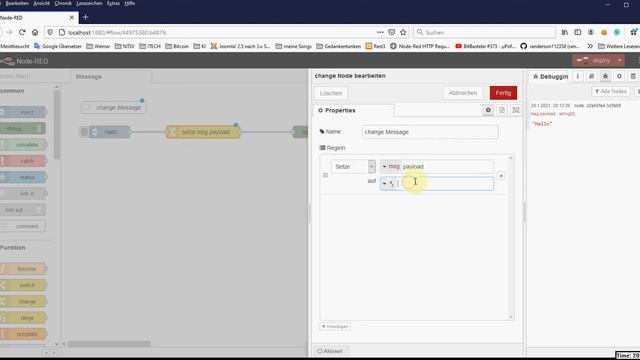Open the string type selector for auf
640x360 pixels.
388,184
